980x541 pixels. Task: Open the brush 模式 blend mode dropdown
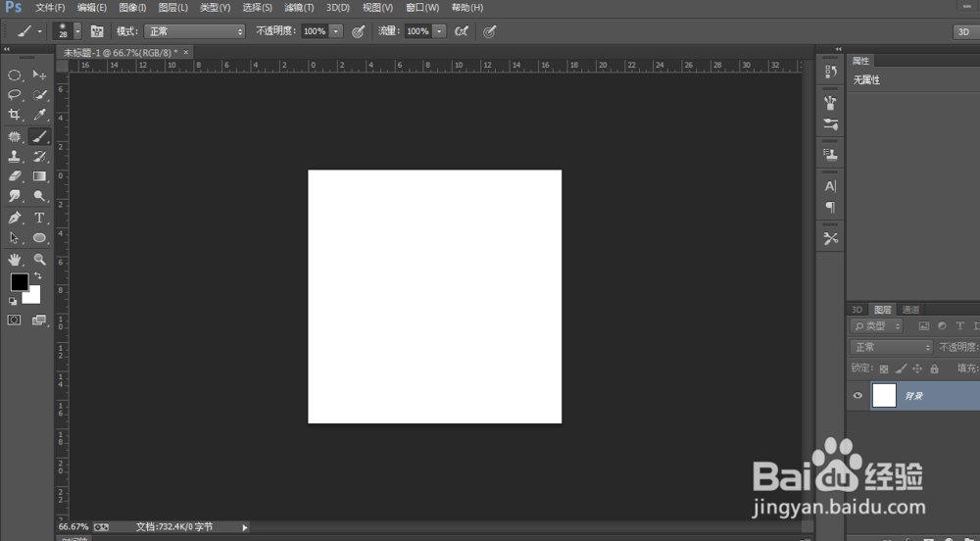195,31
